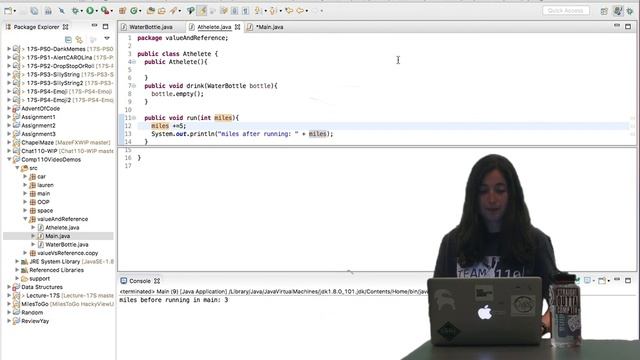Select WaterBottle.java in Package Explorer
The width and height of the screenshot is (640, 360).
click(67, 244)
